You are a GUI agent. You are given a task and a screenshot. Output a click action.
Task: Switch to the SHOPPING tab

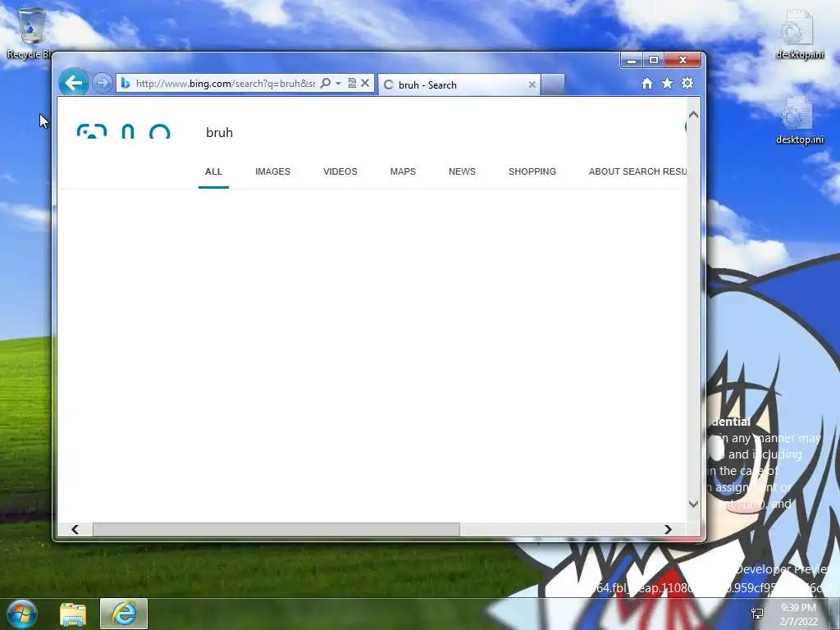[532, 171]
